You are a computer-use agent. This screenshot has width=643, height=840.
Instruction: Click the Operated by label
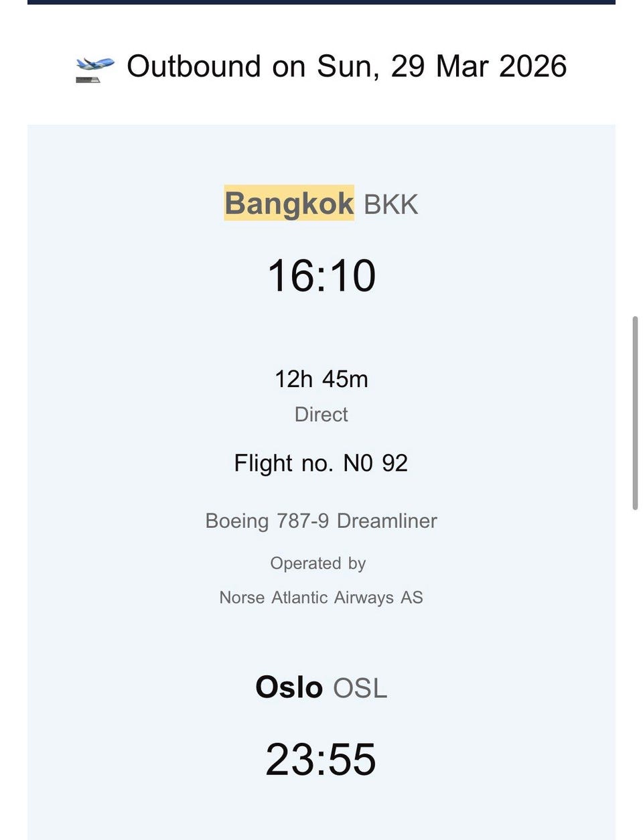coord(318,563)
